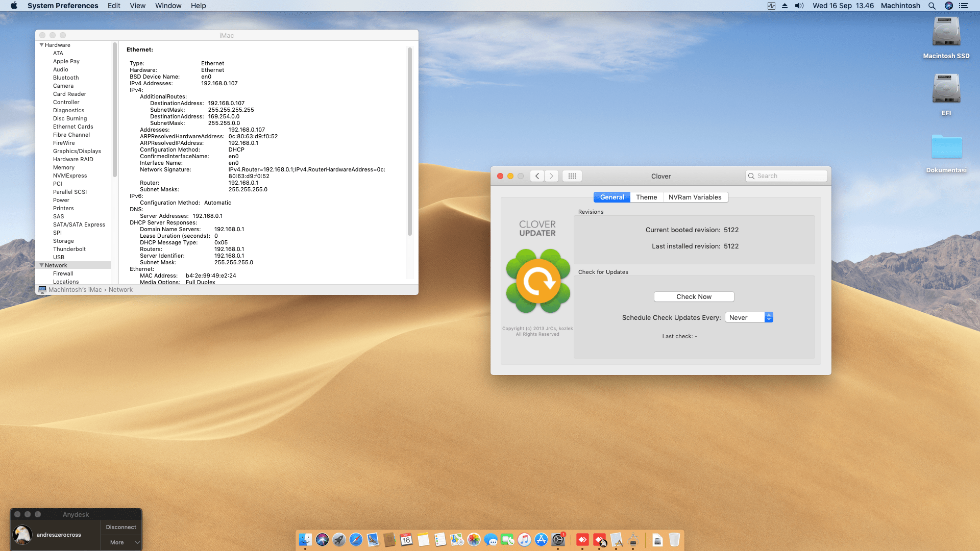This screenshot has width=980, height=551.
Task: Open the Window menu
Action: (168, 6)
